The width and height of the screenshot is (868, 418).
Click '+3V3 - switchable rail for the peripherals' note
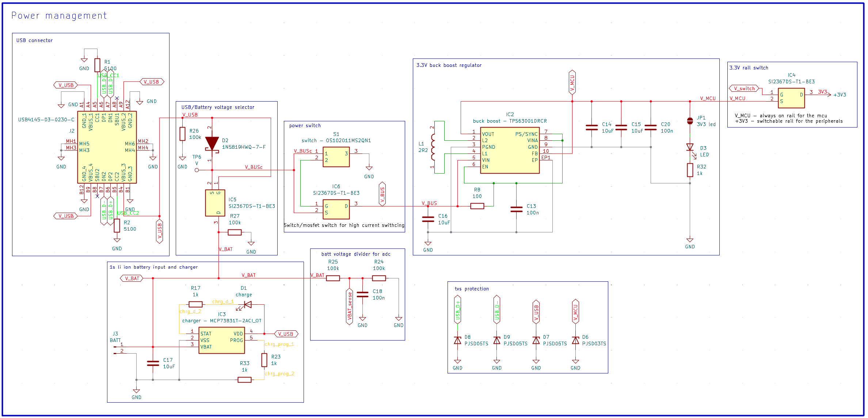789,121
